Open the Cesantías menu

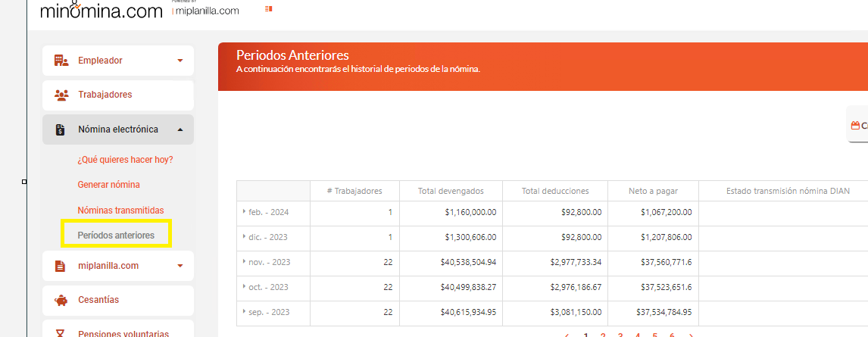pos(118,300)
